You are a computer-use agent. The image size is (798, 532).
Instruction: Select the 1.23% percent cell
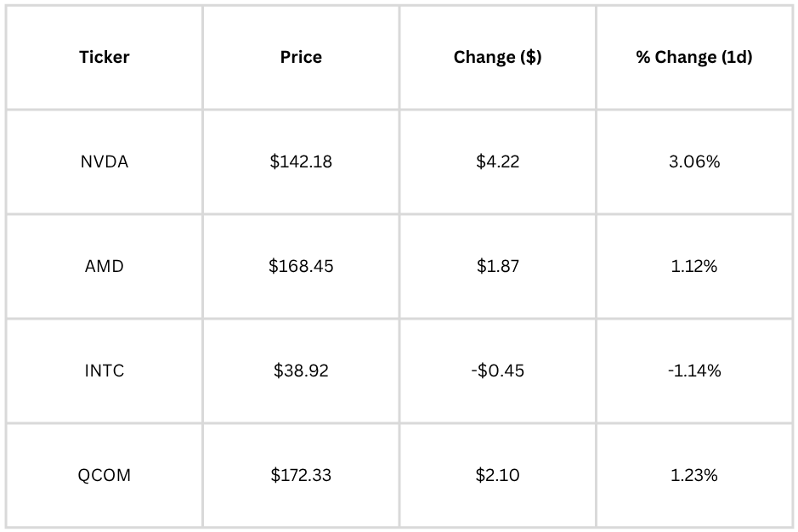point(694,476)
